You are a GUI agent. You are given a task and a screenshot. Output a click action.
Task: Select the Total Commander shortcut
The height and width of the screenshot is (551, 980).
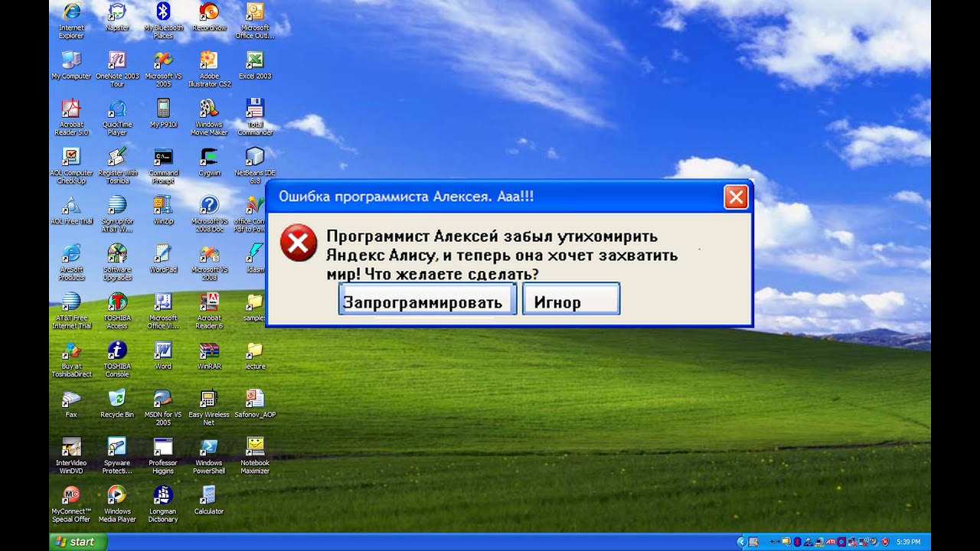pos(255,117)
